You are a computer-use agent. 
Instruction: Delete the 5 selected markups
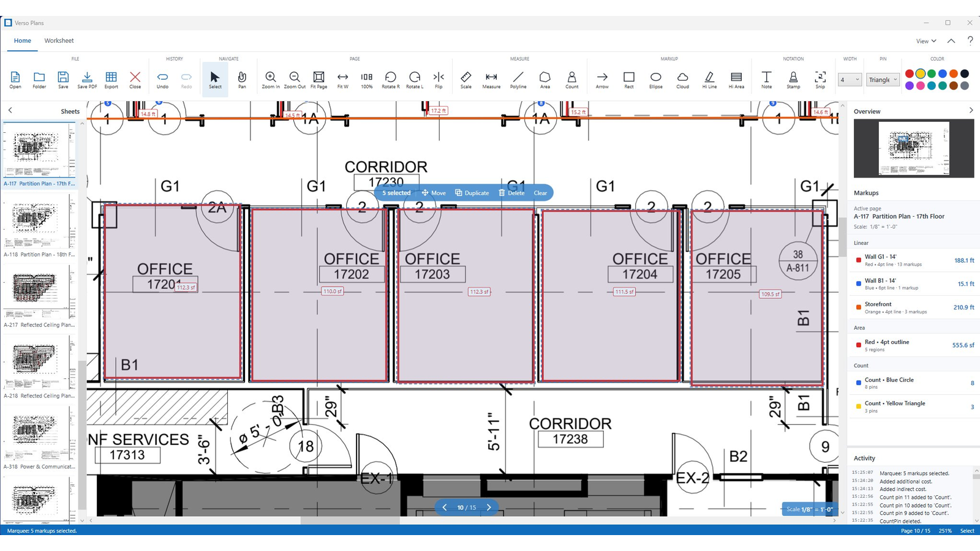pyautogui.click(x=511, y=193)
